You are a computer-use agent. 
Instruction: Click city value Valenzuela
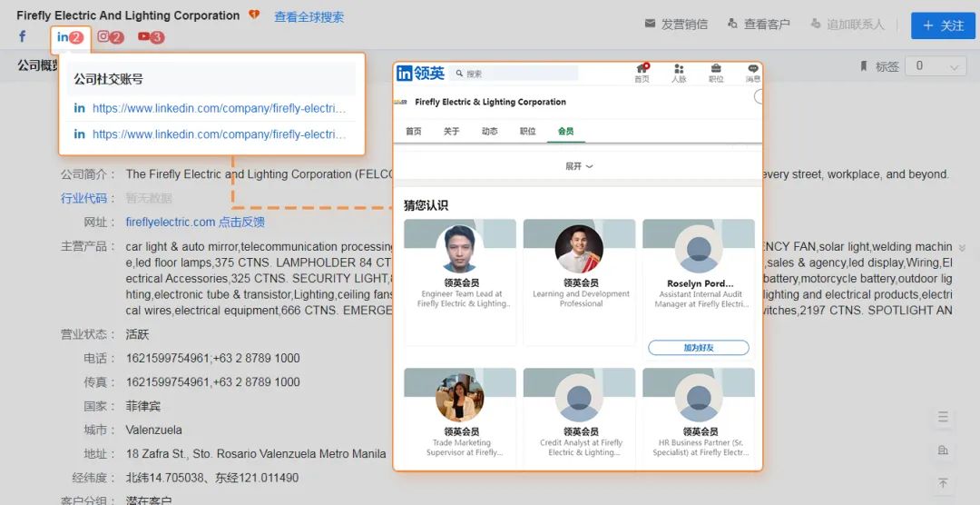pos(153,430)
